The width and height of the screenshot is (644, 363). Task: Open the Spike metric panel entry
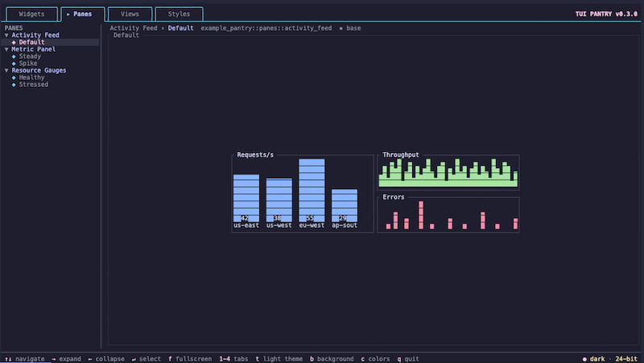(28, 64)
